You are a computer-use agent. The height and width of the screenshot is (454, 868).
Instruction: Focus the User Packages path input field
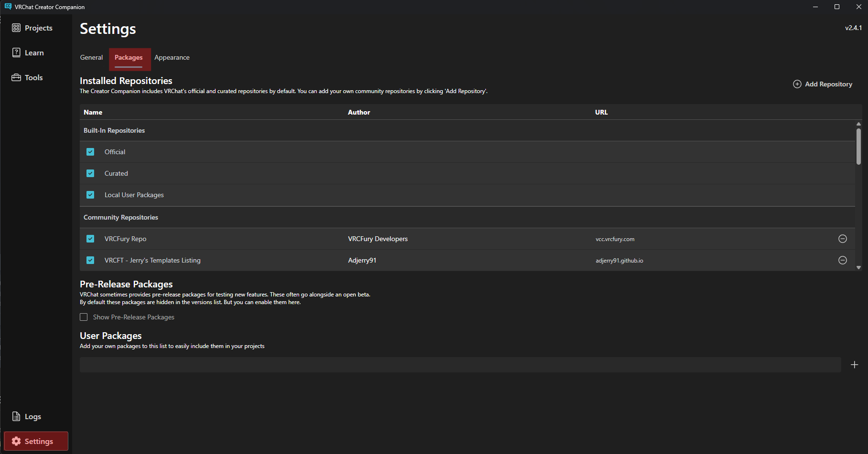[460, 365]
